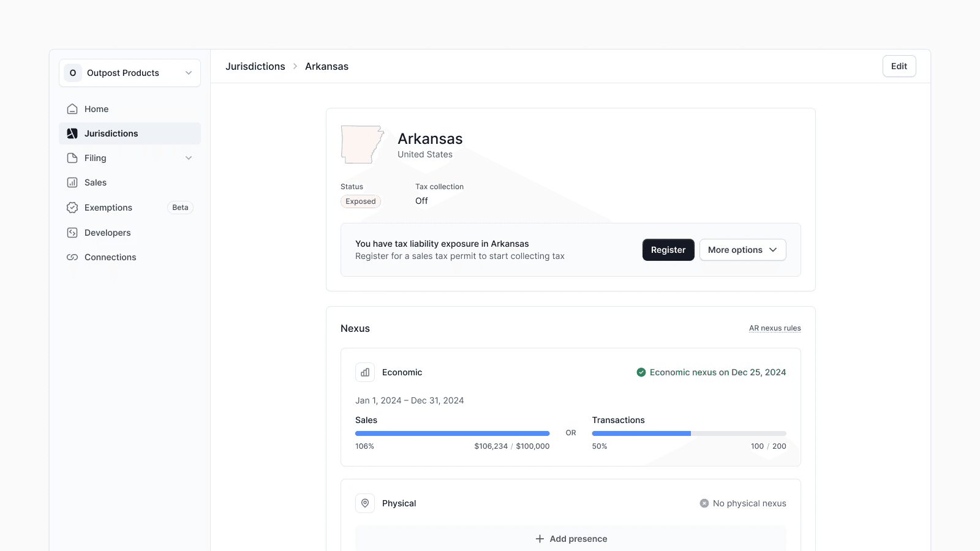The image size is (980, 551).
Task: Go to Home page
Action: 130,109
